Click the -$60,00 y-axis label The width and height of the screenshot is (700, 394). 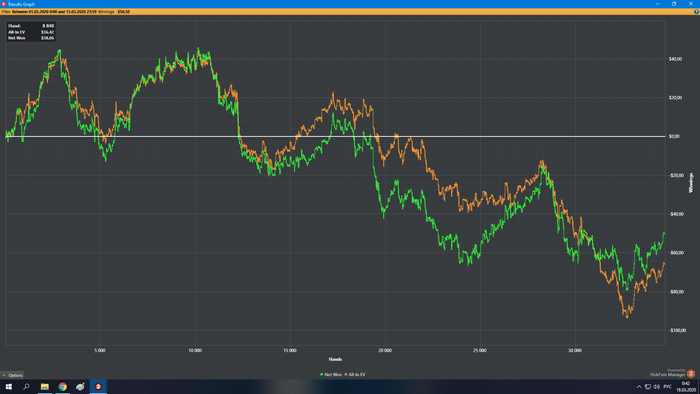point(676,253)
